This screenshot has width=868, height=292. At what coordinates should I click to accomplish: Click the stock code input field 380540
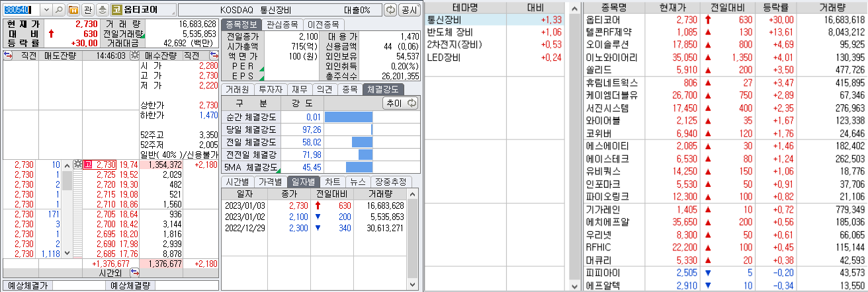tap(22, 11)
